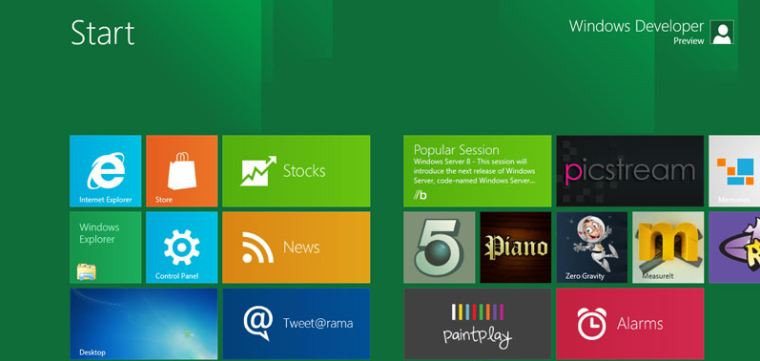Open the Windows Explorer tile
This screenshot has width=760, height=361.
pos(105,247)
